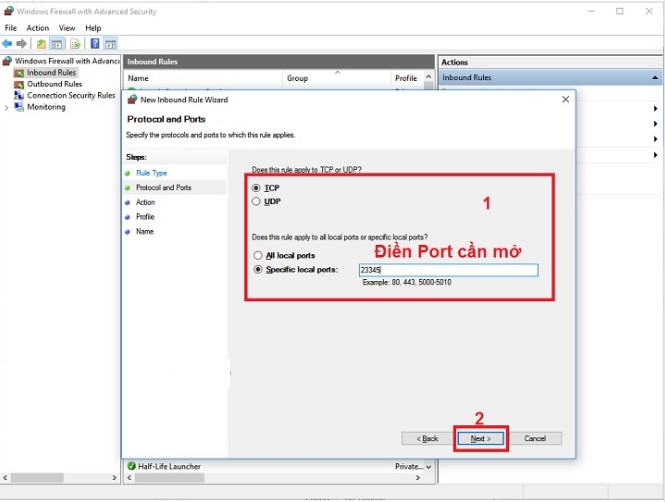Open the View menu
This screenshot has height=502, width=665.
click(67, 28)
